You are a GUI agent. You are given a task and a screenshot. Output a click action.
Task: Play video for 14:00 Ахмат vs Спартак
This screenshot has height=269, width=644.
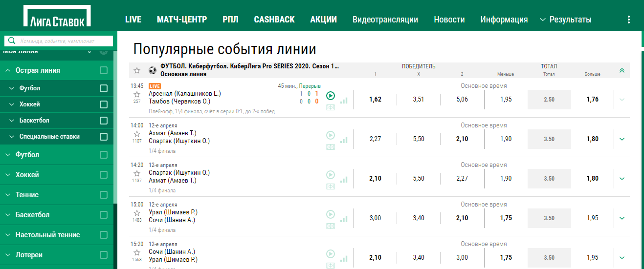tap(331, 135)
